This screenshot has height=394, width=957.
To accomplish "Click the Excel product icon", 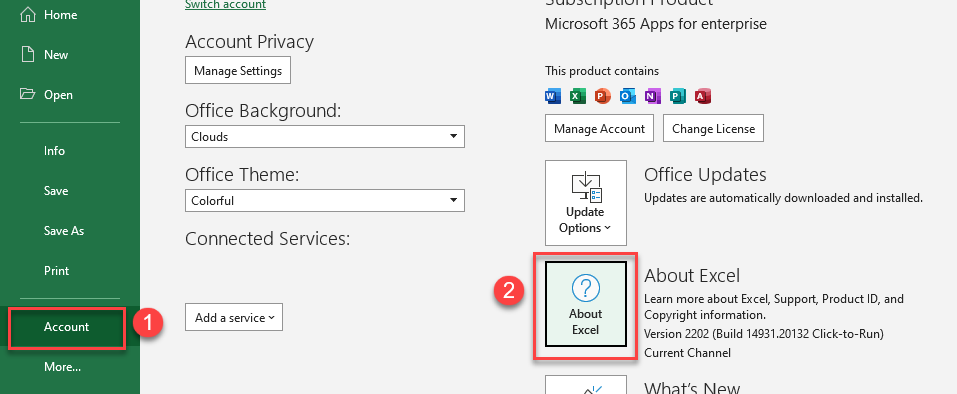I will pyautogui.click(x=578, y=96).
